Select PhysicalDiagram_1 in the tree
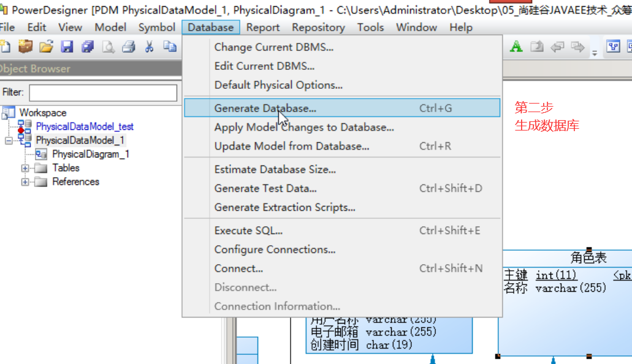The height and width of the screenshot is (364, 632). (x=91, y=154)
